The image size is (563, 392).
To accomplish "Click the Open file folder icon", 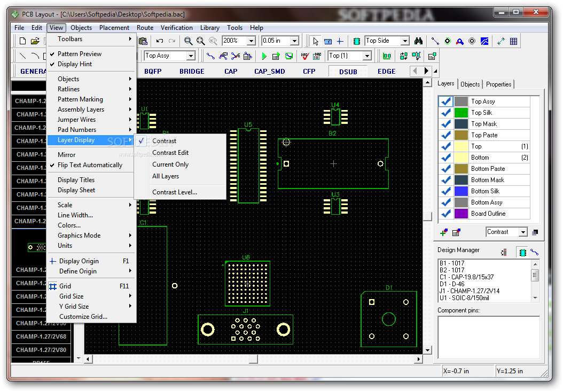I will tap(35, 41).
